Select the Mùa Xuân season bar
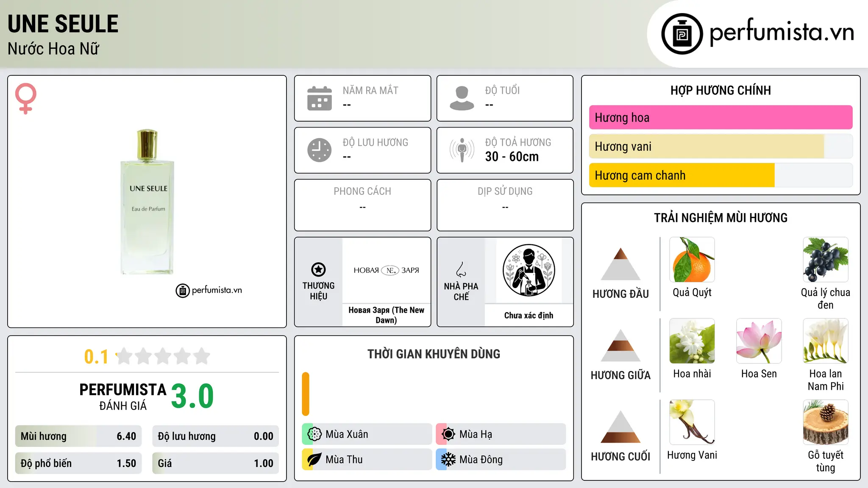 point(367,434)
